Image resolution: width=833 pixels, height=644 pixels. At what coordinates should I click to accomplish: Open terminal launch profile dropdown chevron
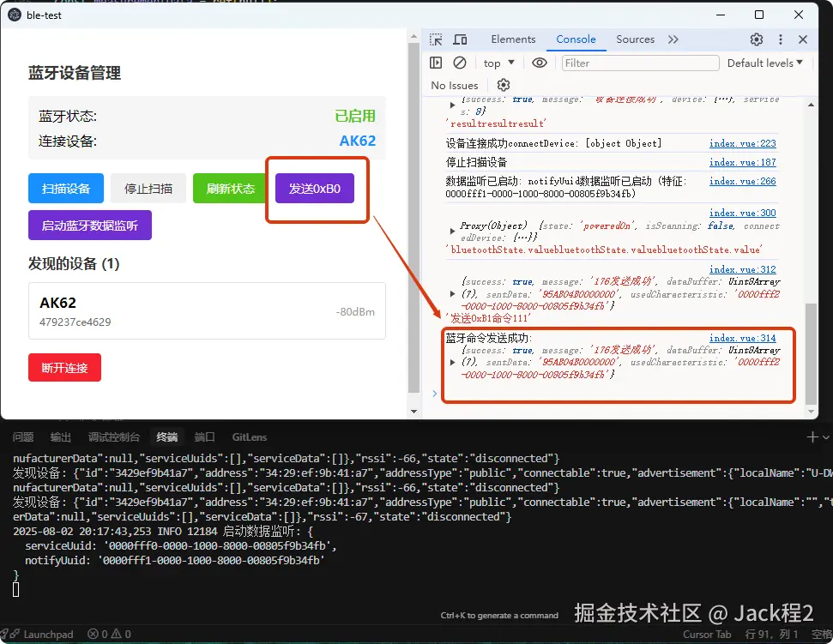(825, 437)
